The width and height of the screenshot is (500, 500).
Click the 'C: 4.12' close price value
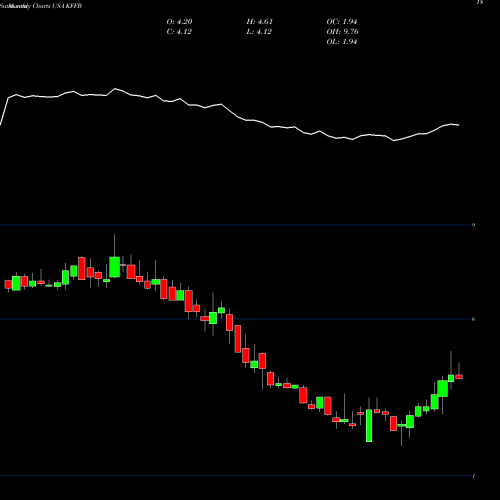[179, 32]
